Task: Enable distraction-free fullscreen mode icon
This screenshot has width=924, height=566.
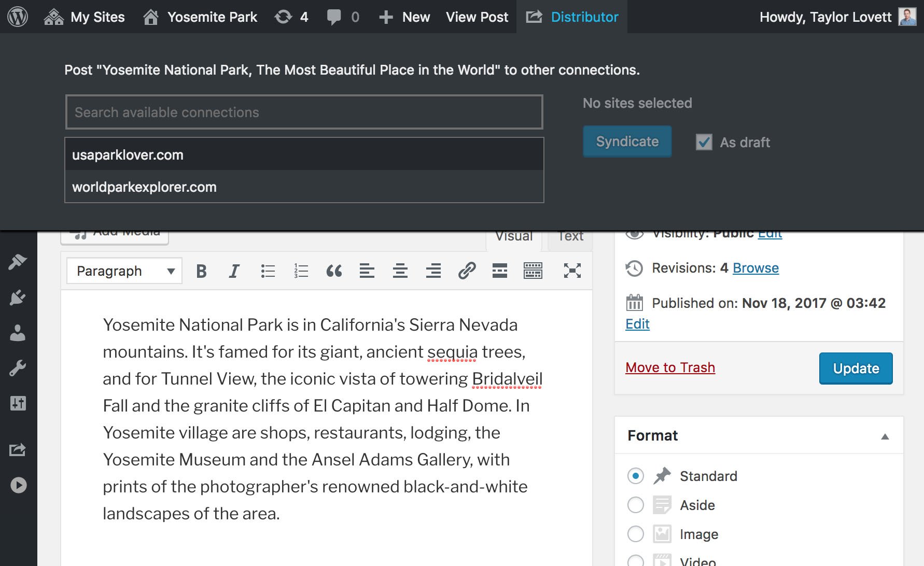Action: pyautogui.click(x=572, y=271)
